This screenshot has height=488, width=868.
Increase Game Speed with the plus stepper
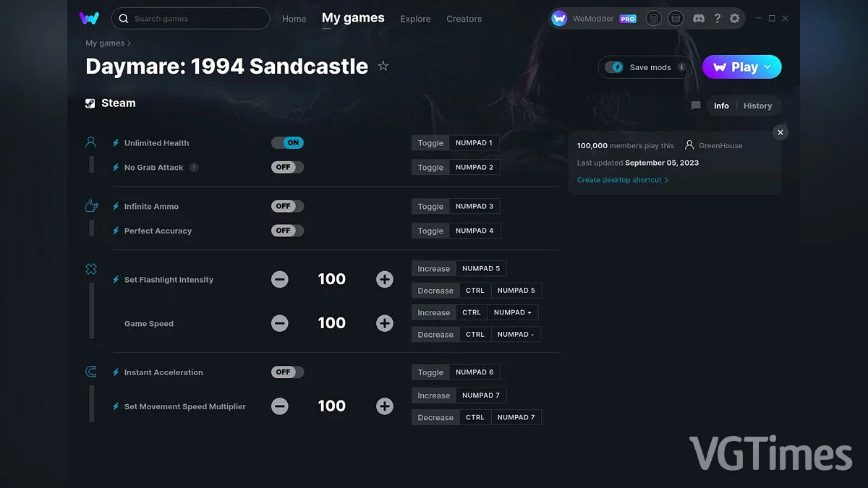click(x=384, y=323)
